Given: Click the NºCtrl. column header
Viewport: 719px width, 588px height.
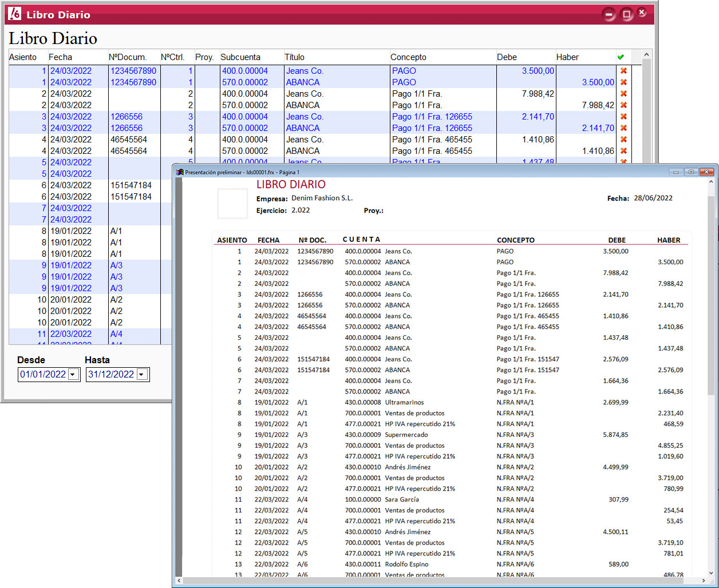Looking at the screenshot, I should pyautogui.click(x=177, y=57).
